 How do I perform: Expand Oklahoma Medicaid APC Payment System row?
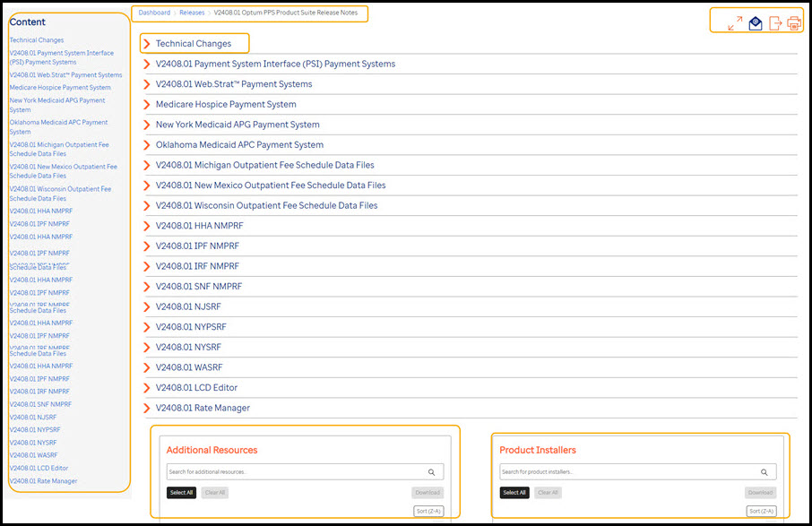click(471, 145)
